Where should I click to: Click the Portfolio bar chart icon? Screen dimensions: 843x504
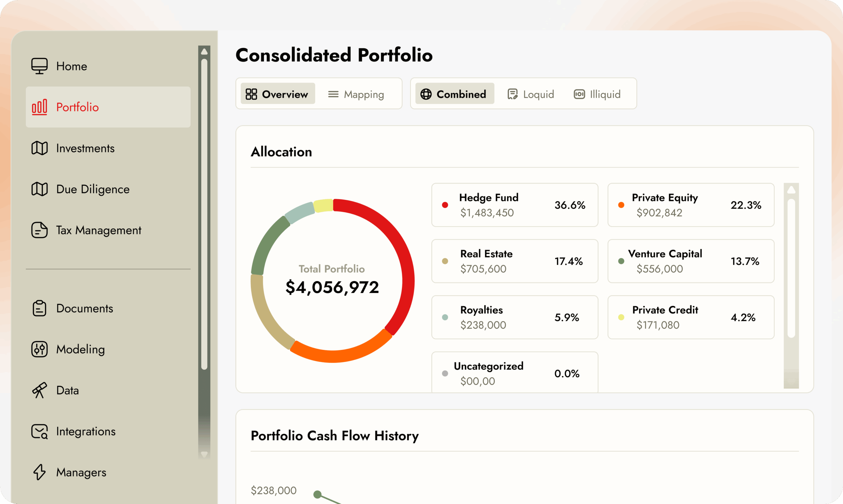[x=40, y=107]
